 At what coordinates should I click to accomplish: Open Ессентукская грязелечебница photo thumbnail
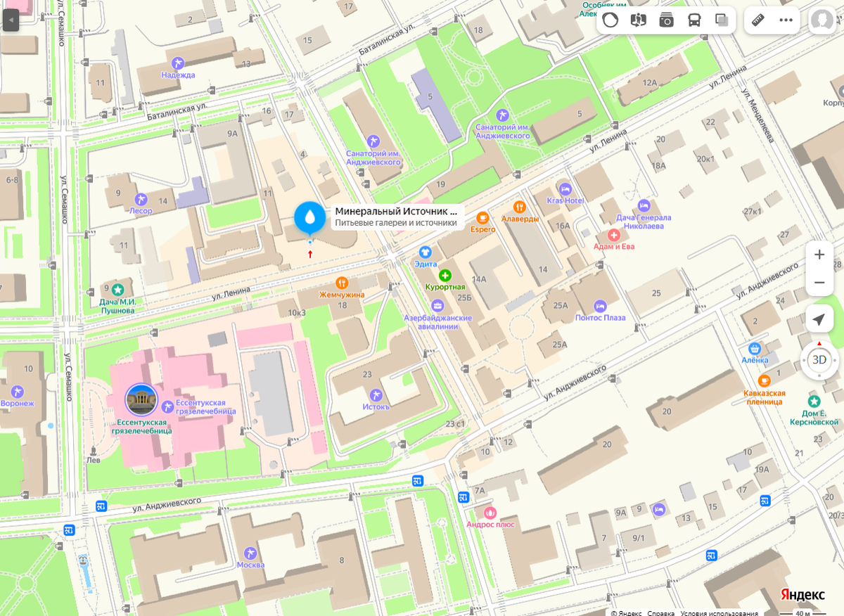(141, 399)
